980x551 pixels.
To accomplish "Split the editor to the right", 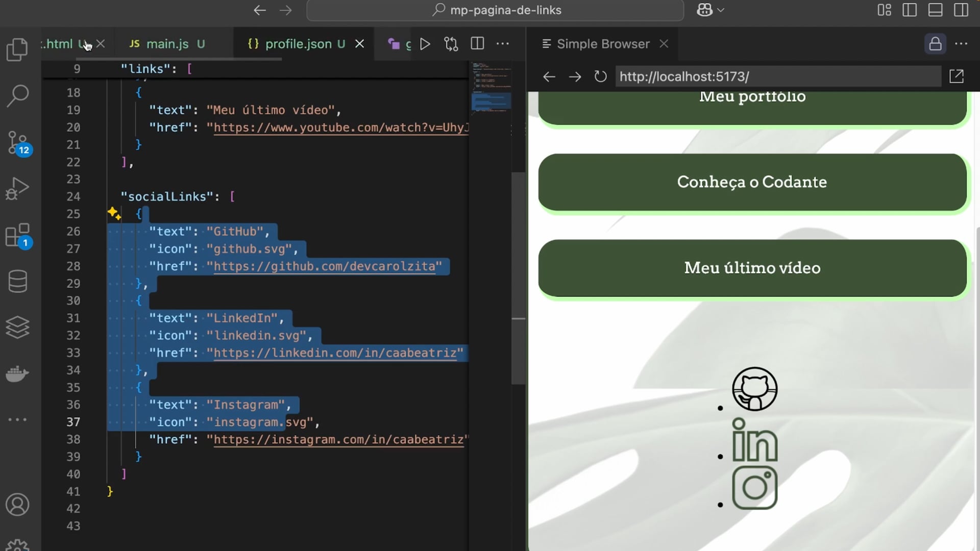I will click(477, 44).
